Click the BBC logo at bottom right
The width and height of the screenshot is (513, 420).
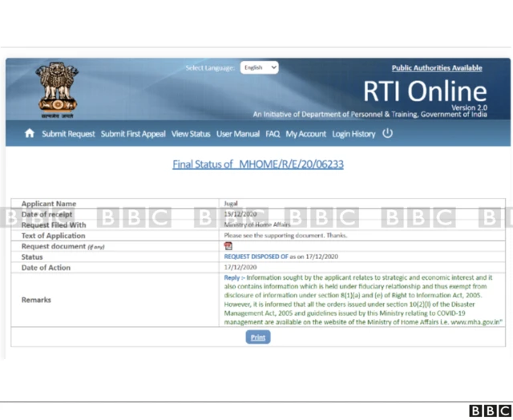click(489, 410)
